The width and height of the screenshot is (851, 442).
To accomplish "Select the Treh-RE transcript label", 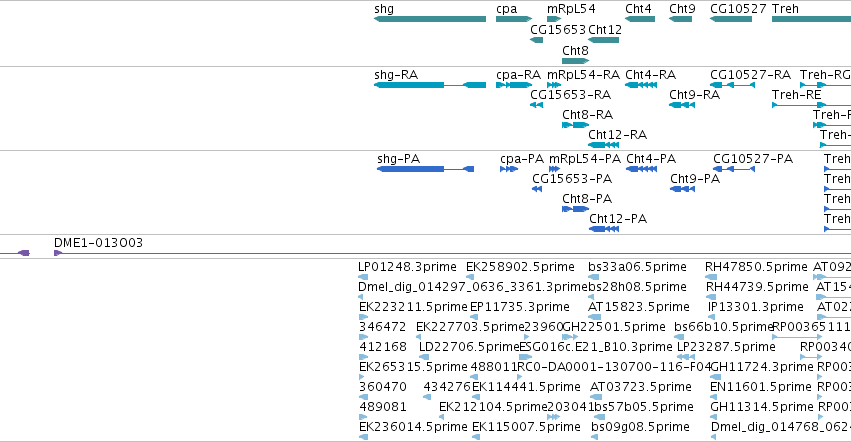I will pos(797,95).
